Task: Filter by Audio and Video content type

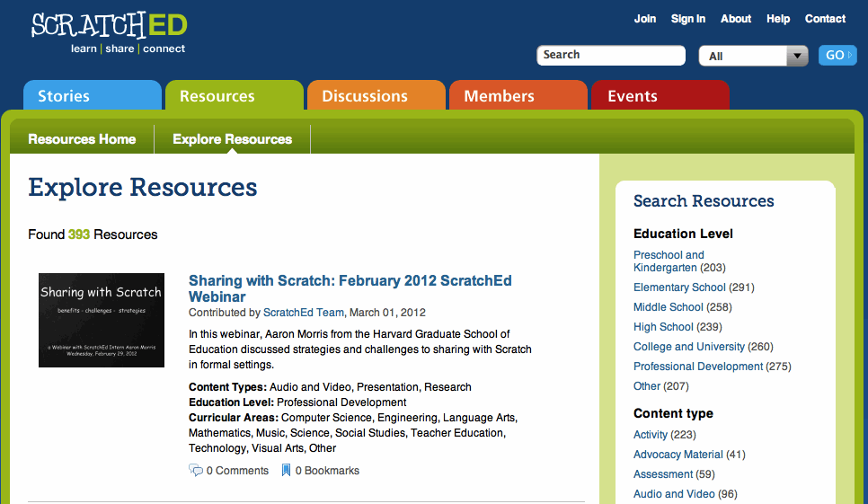Action: [674, 494]
